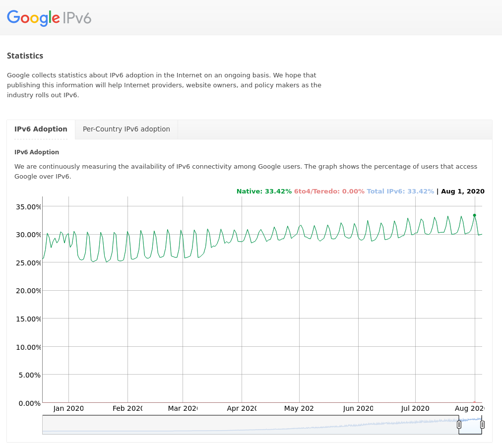Click the Mar 2020 axis label
This screenshot has height=448, width=502.
pos(183,408)
